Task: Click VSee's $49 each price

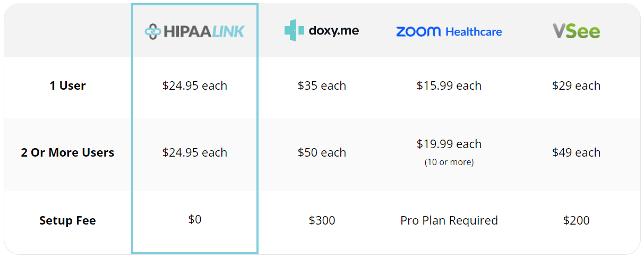Action: click(x=576, y=152)
